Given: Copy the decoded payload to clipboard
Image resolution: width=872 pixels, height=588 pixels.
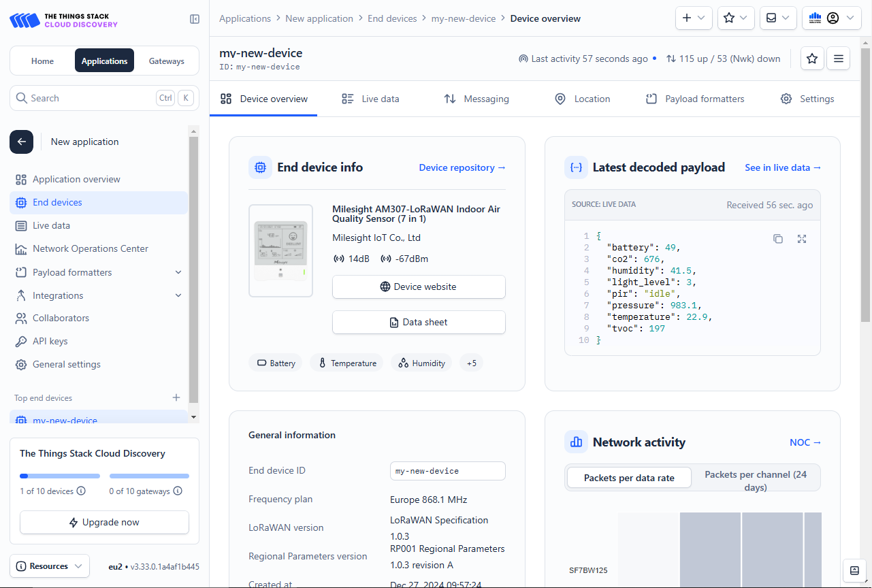Looking at the screenshot, I should [x=778, y=239].
